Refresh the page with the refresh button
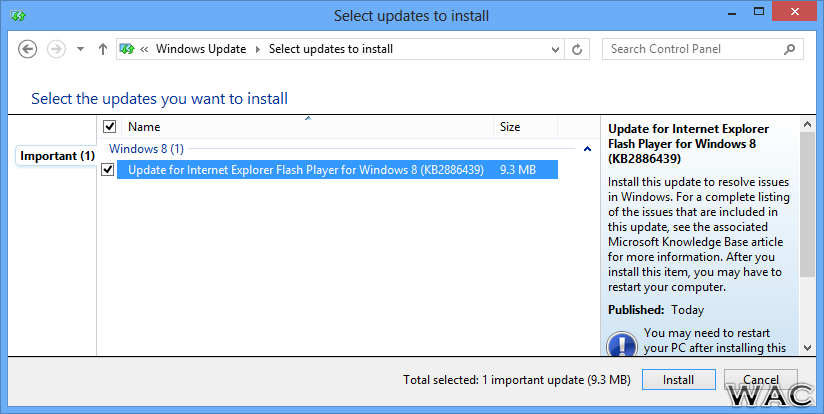The height and width of the screenshot is (414, 824). 577,49
